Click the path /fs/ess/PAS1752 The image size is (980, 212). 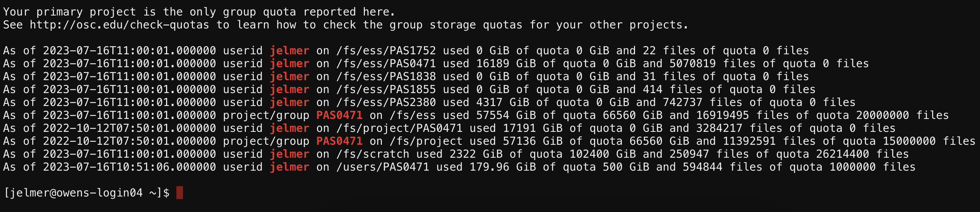[x=386, y=51]
